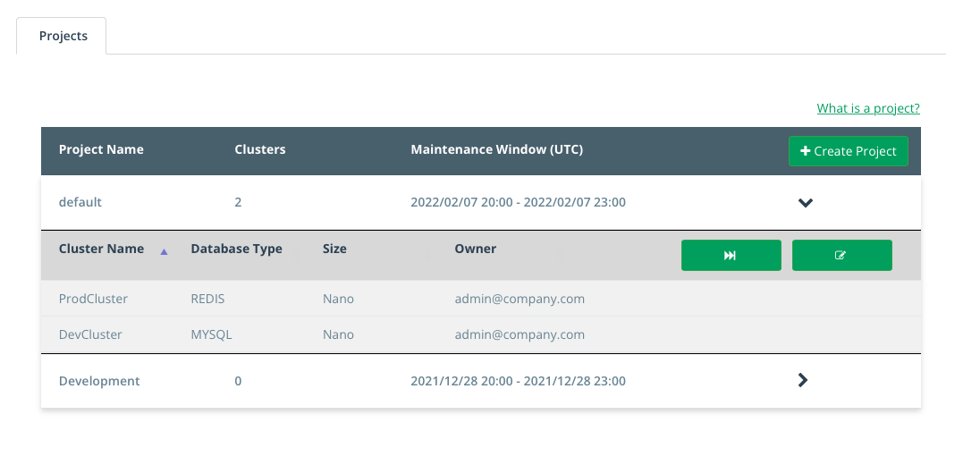Toggle Cluster Name sort arrow
This screenshot has width=980, height=465.
click(164, 251)
